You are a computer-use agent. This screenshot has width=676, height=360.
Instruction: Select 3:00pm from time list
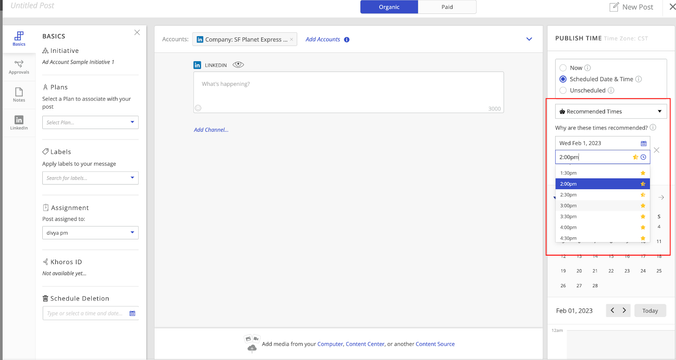602,206
